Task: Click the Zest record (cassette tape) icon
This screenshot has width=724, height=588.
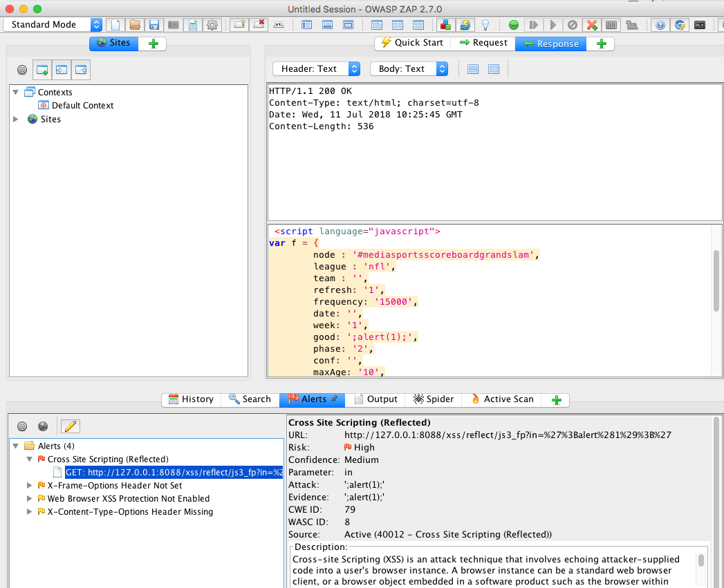Action: [700, 24]
